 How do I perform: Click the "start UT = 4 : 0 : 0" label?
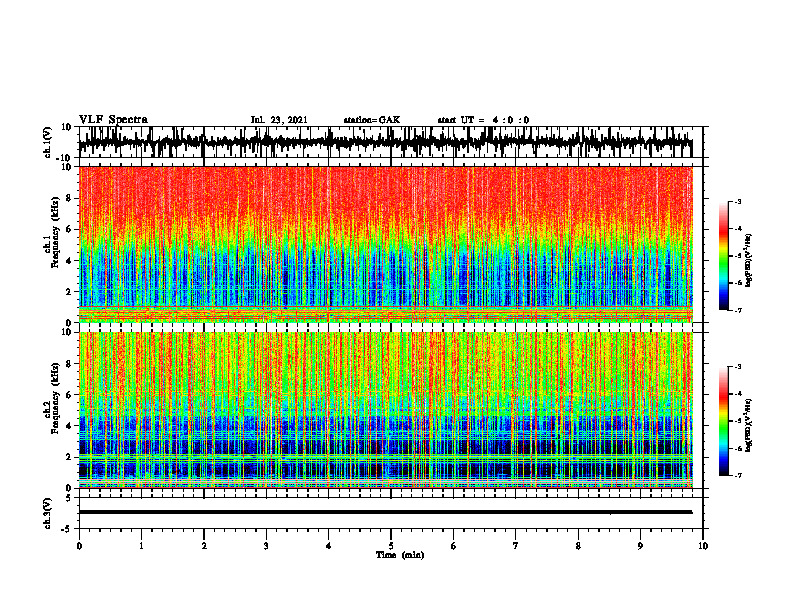483,120
